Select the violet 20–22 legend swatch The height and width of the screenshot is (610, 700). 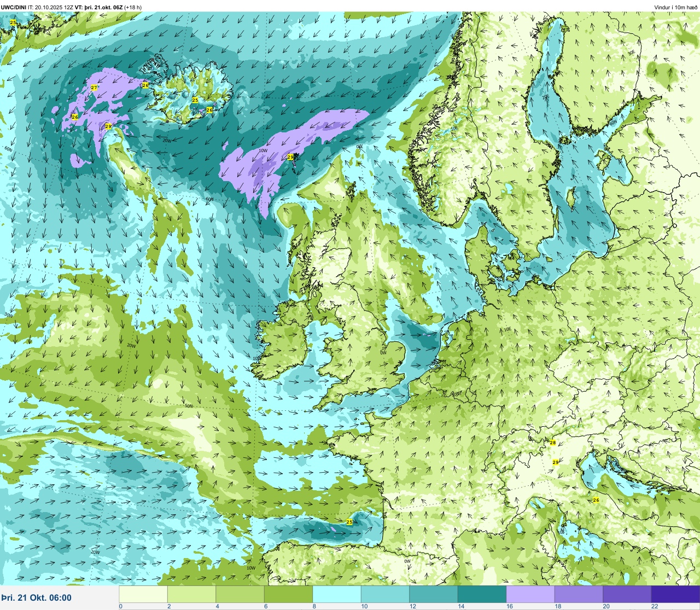pos(627,594)
